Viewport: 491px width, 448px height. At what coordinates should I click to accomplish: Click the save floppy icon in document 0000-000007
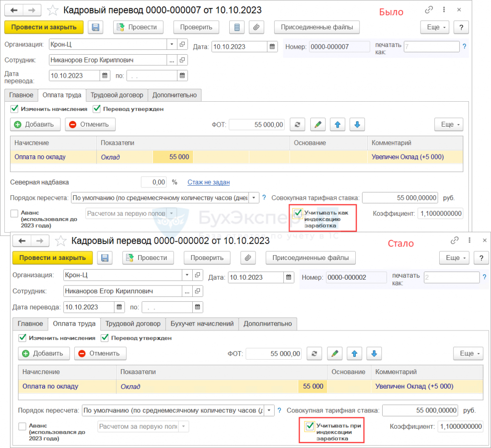(x=95, y=27)
